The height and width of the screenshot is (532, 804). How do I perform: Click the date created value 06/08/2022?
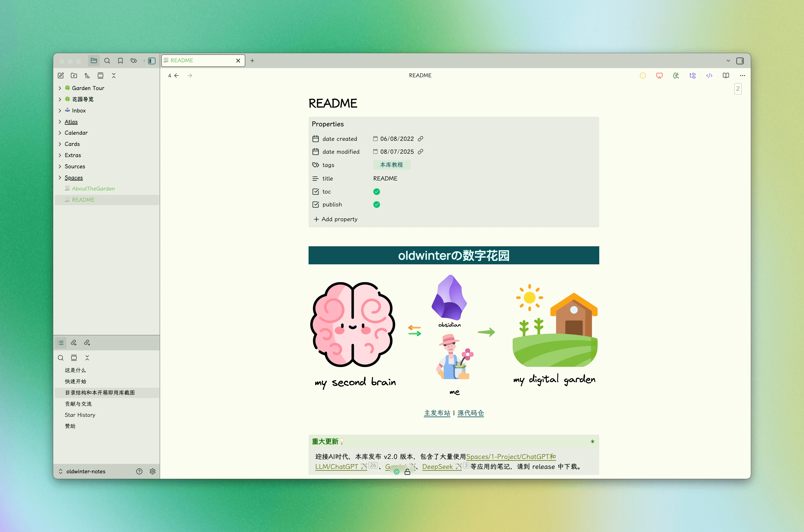(x=397, y=139)
